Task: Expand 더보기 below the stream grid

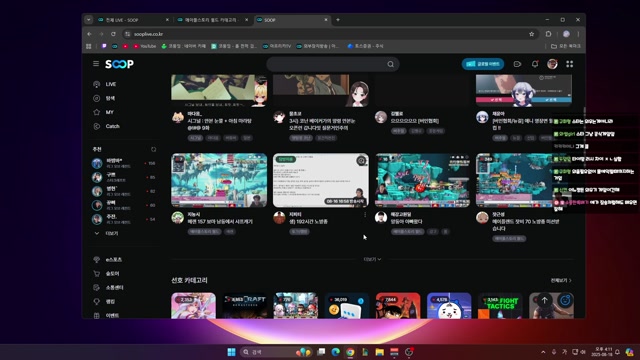Action: tap(372, 259)
